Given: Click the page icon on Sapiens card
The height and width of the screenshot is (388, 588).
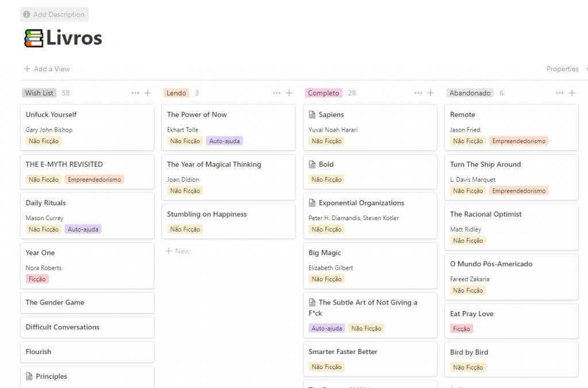Looking at the screenshot, I should click(312, 114).
